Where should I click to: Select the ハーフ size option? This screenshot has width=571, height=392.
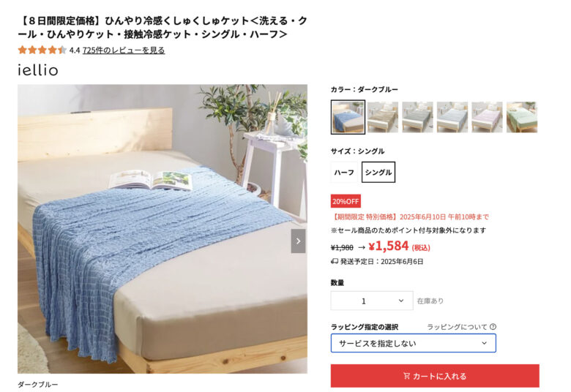344,172
